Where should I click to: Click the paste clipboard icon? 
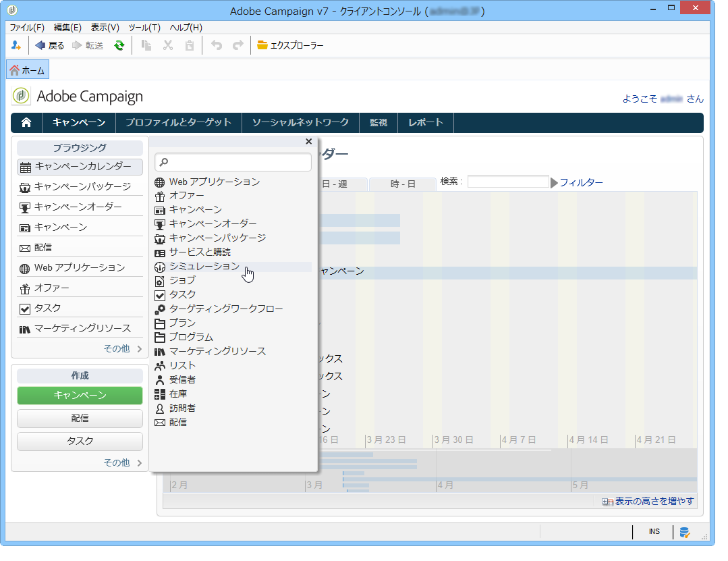[190, 45]
